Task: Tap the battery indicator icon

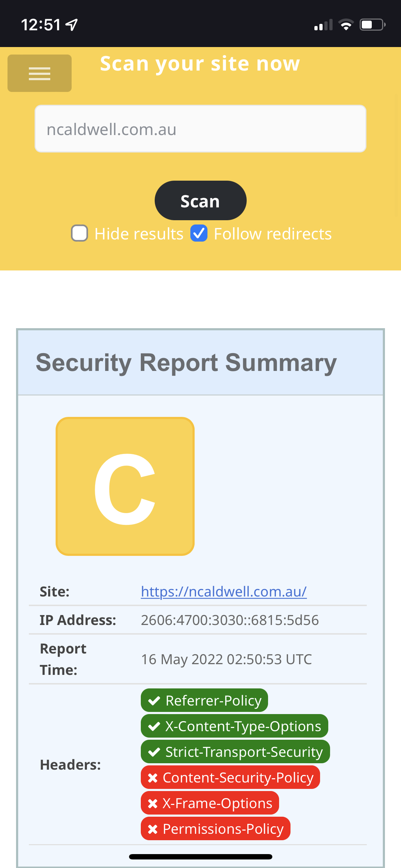Action: tap(372, 25)
